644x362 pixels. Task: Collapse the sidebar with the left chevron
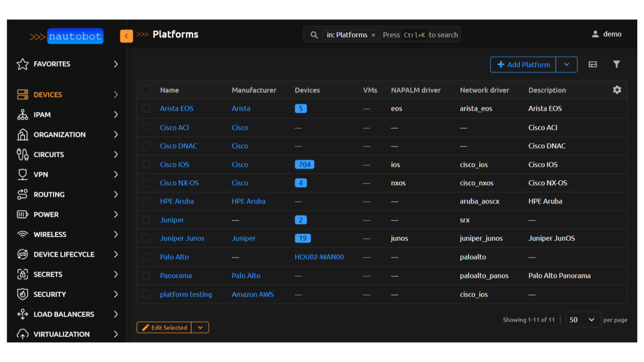click(x=126, y=36)
